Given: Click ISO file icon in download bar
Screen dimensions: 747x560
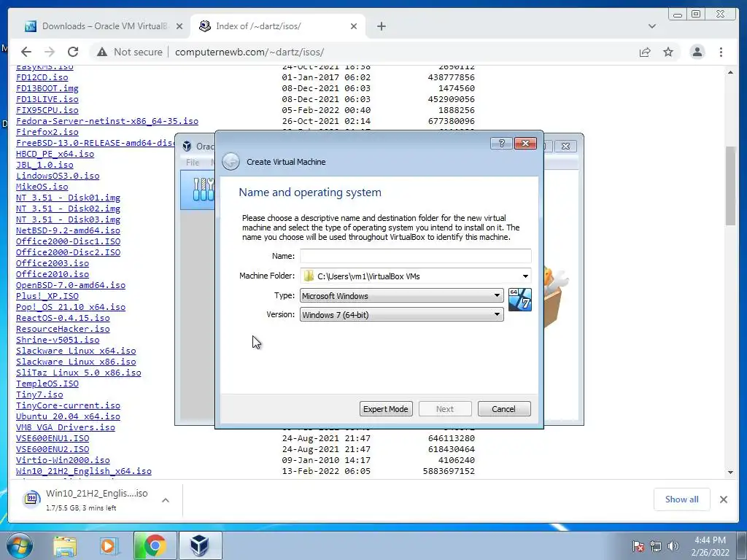Looking at the screenshot, I should tap(31, 498).
